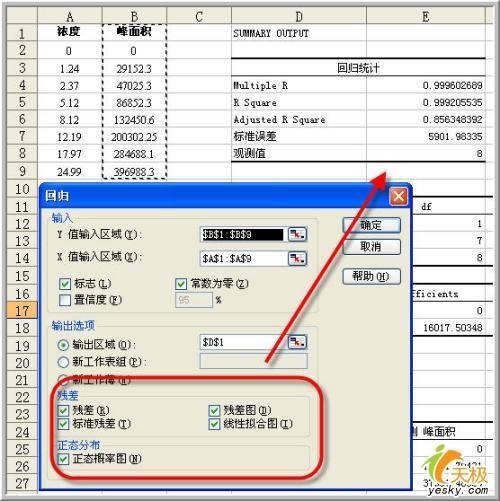Click cell with value 17.97
This screenshot has height=501, width=500.
click(x=70, y=154)
